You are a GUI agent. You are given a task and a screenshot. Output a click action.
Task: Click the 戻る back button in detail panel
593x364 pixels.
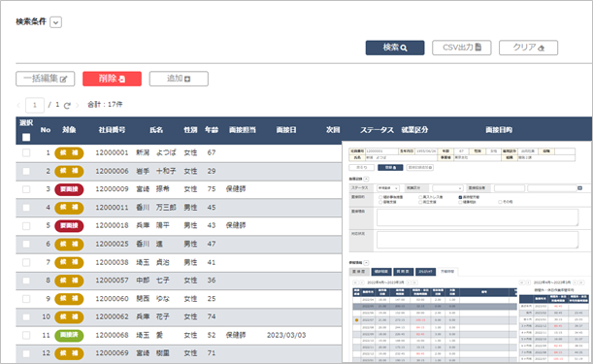pyautogui.click(x=362, y=168)
